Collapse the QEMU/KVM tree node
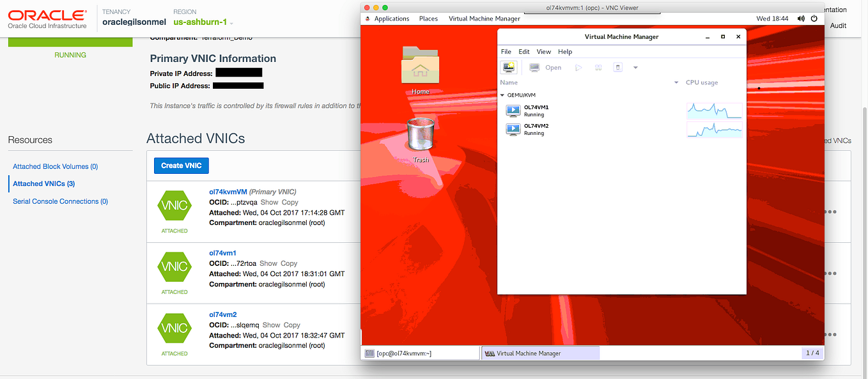This screenshot has width=868, height=379. click(x=502, y=95)
